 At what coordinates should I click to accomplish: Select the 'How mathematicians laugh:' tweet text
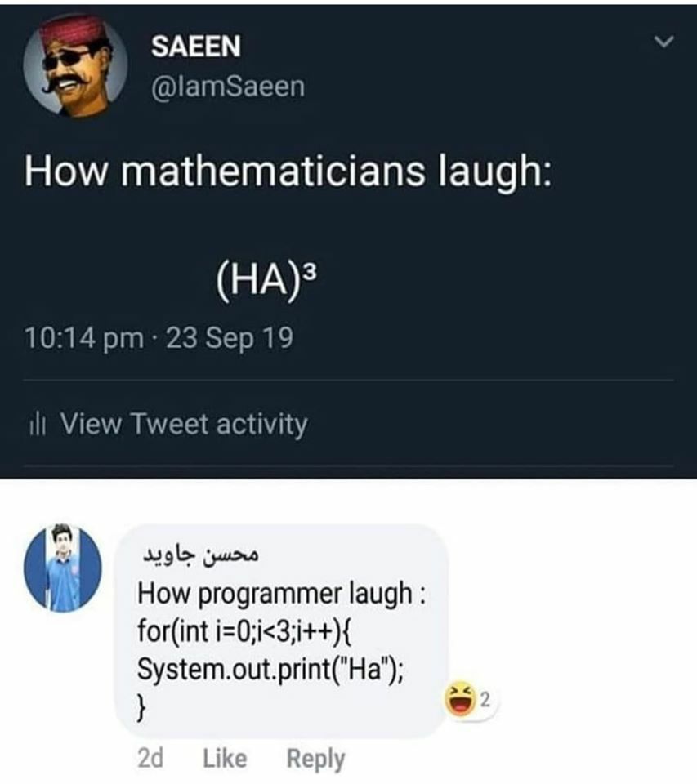tap(288, 171)
